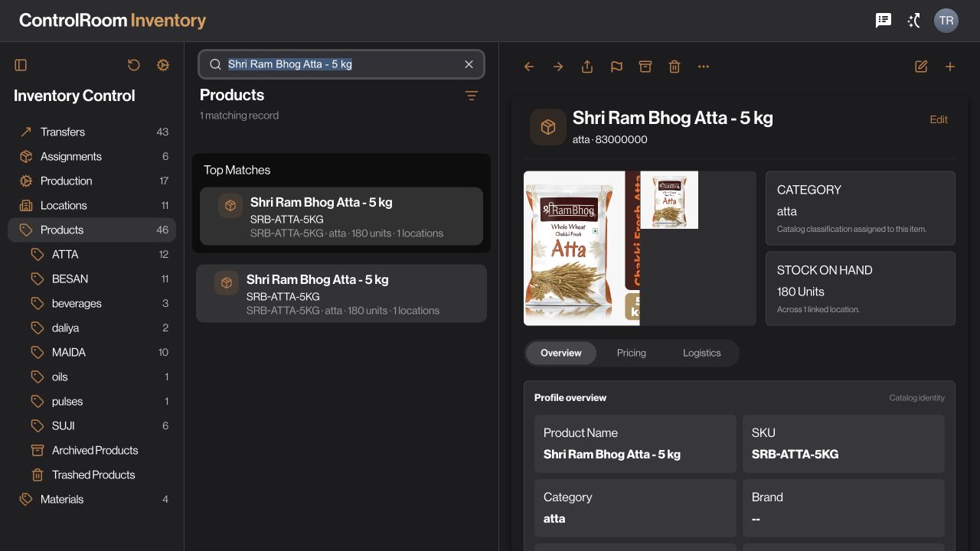Click the share/export icon
The image size is (980, 551).
[587, 67]
